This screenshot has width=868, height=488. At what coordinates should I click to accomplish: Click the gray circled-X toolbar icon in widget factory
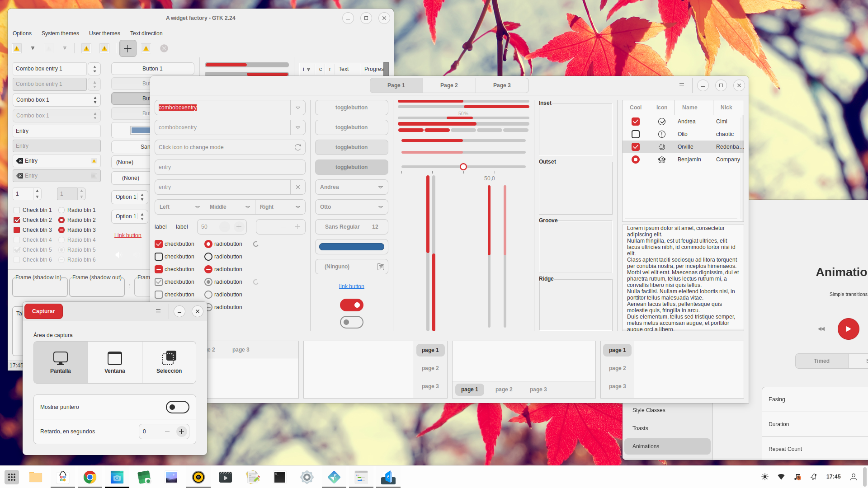point(164,48)
